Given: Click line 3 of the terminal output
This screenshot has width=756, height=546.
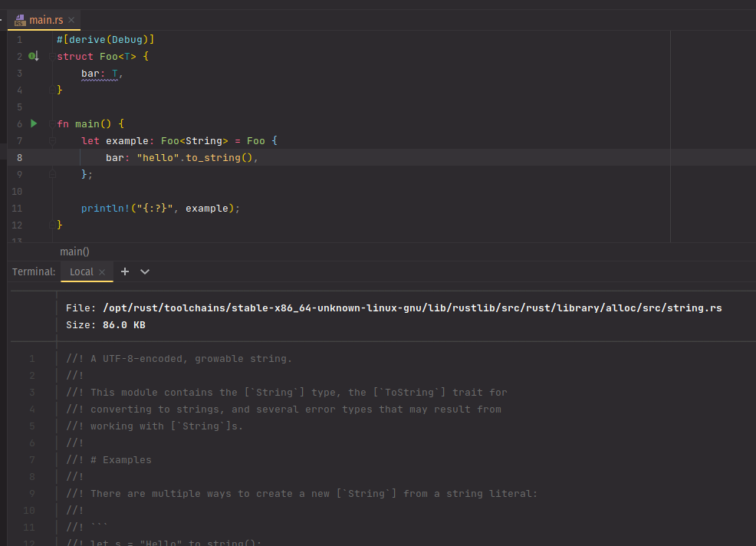Looking at the screenshot, I should (230, 392).
